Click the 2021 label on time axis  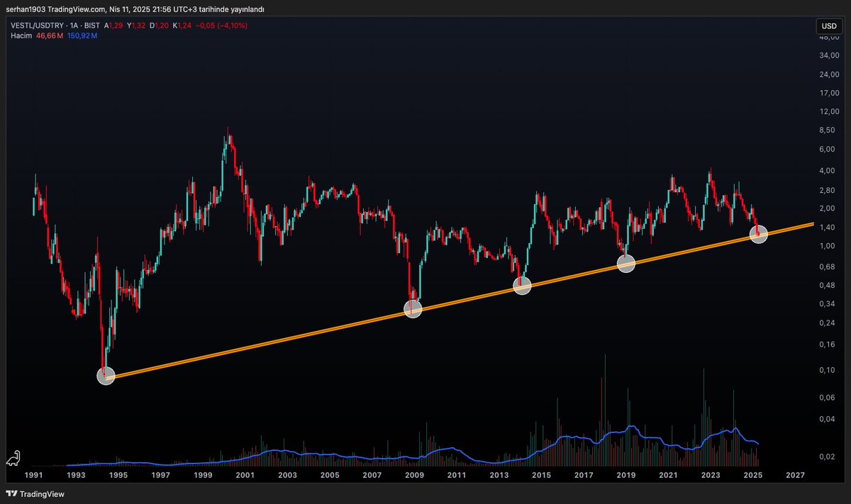(668, 475)
